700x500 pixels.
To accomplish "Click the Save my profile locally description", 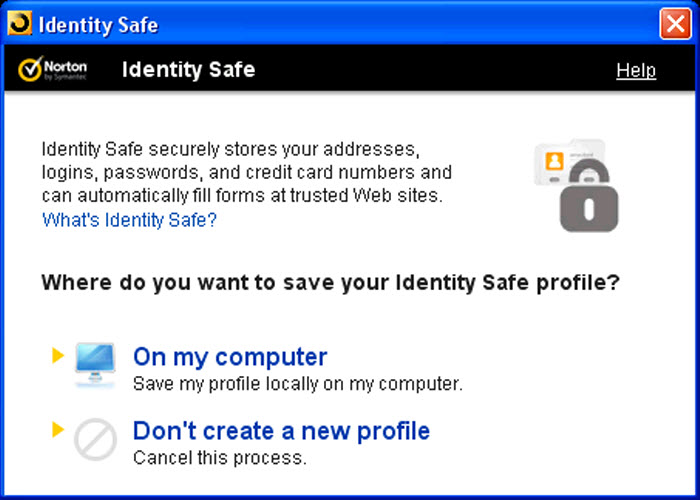I will click(297, 383).
